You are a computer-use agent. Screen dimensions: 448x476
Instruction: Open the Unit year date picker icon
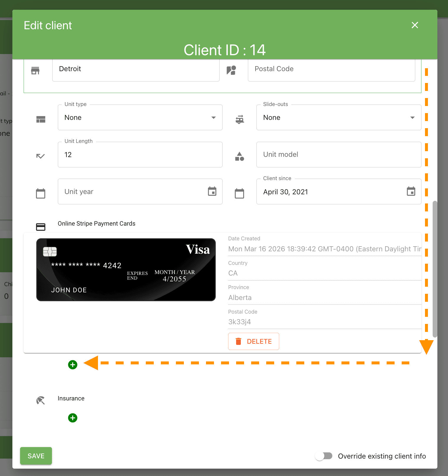click(x=212, y=191)
